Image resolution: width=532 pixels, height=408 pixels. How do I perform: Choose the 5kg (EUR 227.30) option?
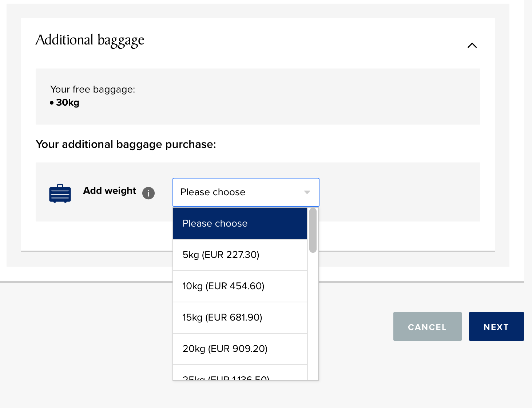click(240, 255)
